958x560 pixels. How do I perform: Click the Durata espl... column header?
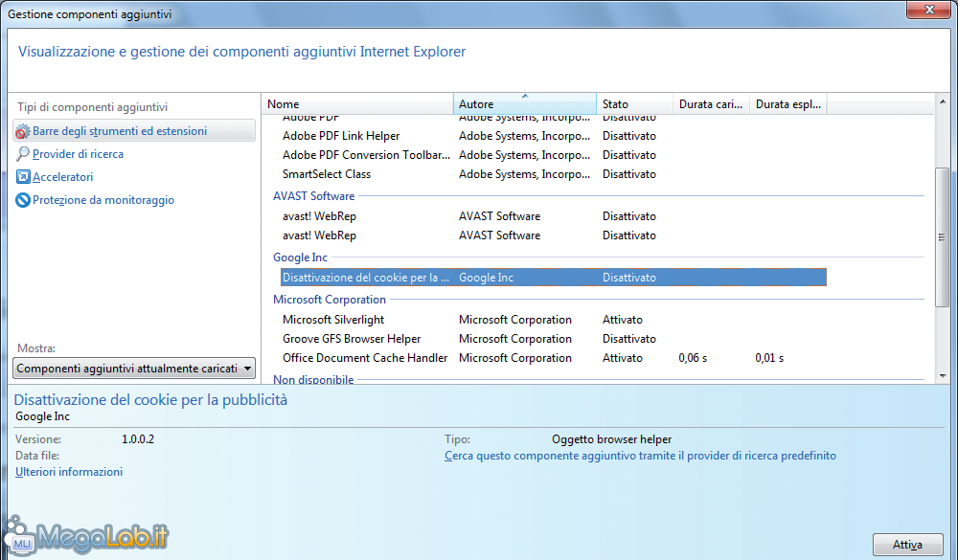[x=788, y=103]
